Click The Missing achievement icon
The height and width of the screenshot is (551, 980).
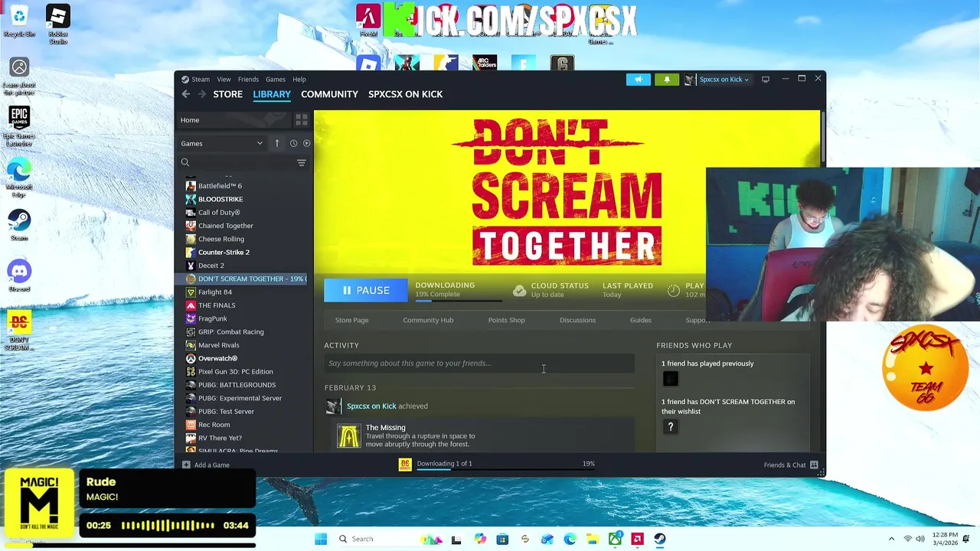pos(348,435)
